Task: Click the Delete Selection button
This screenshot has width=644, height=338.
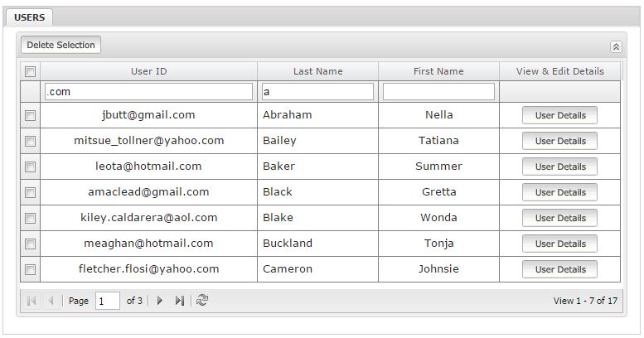Action: tap(61, 45)
